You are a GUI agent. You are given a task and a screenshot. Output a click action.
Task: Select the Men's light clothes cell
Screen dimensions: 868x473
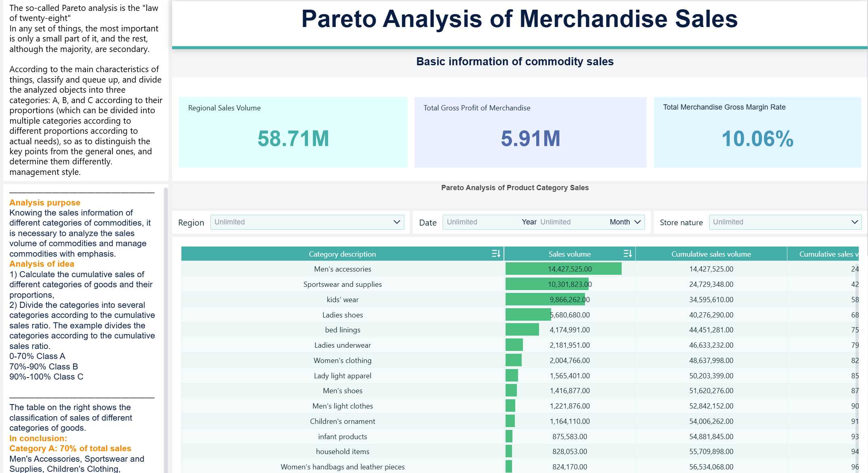coord(342,406)
